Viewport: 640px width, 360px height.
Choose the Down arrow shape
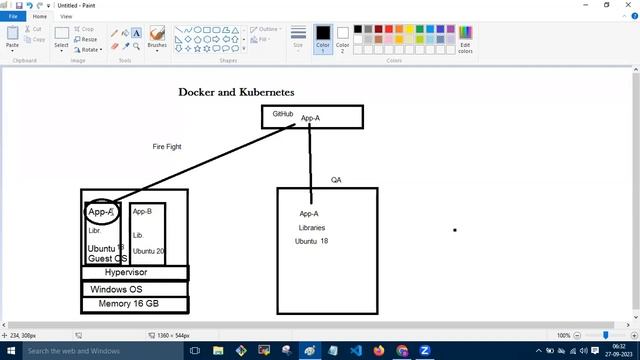point(178,49)
